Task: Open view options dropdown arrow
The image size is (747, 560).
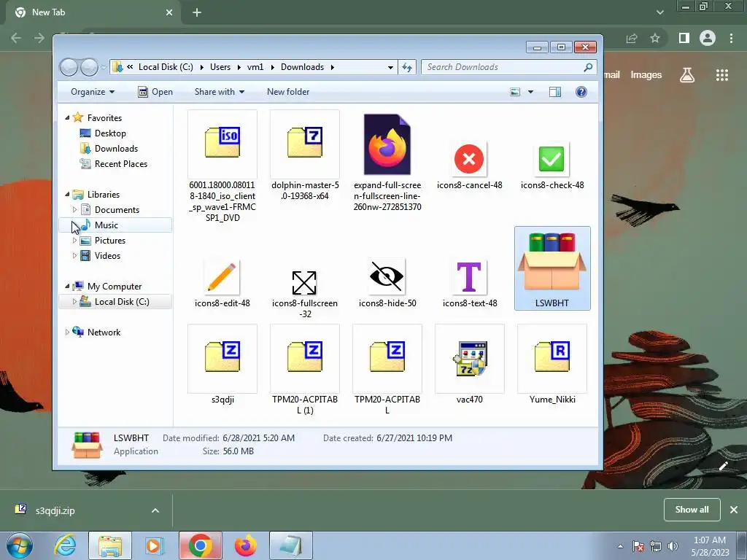Action: (530, 92)
